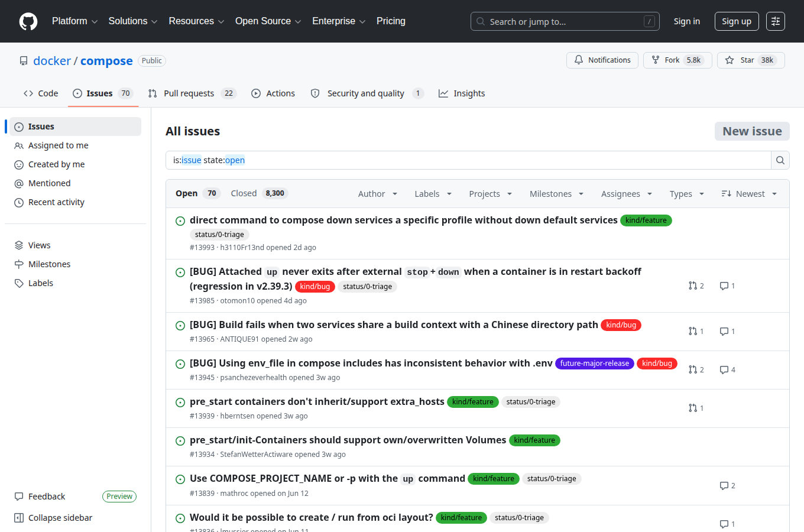Open the docker organization link
Screen dimensions: 804x532
tap(52, 61)
